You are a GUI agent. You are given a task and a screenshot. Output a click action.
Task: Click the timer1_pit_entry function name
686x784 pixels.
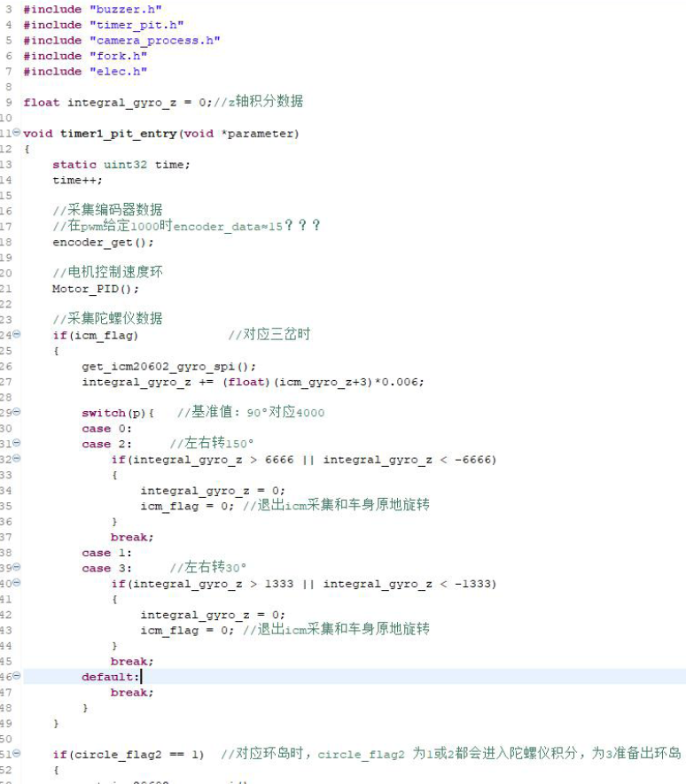[x=118, y=134]
